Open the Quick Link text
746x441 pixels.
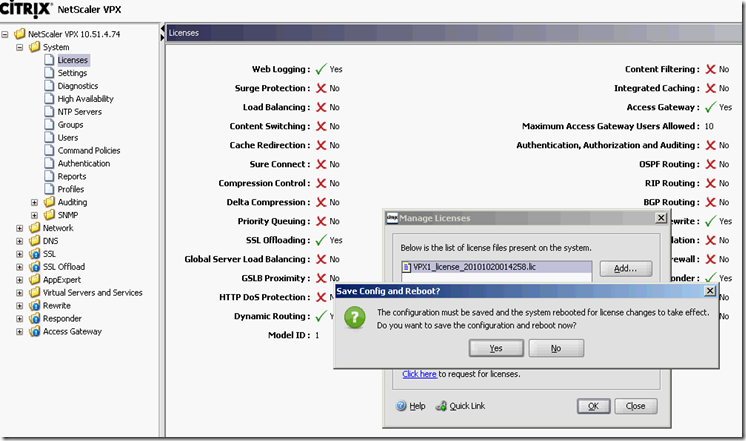(x=467, y=406)
